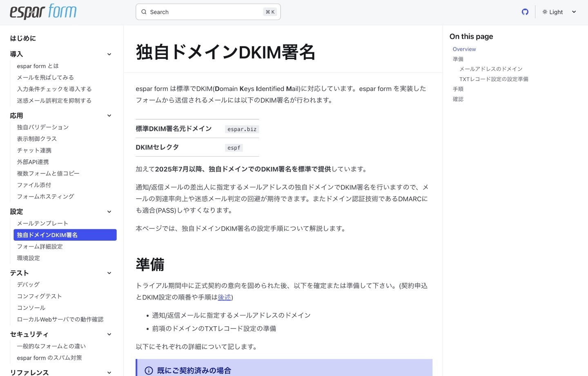Jump to TXTレコード設定の設定準備 outline entry

[x=494, y=79]
